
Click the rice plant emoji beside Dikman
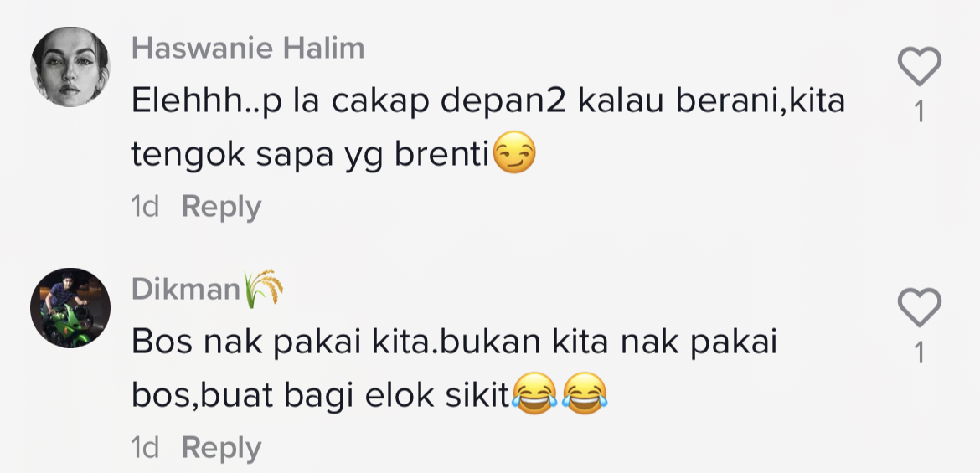pyautogui.click(x=263, y=289)
